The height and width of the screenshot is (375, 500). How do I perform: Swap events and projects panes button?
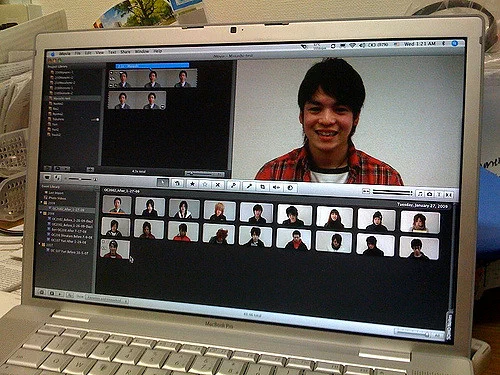click(58, 178)
